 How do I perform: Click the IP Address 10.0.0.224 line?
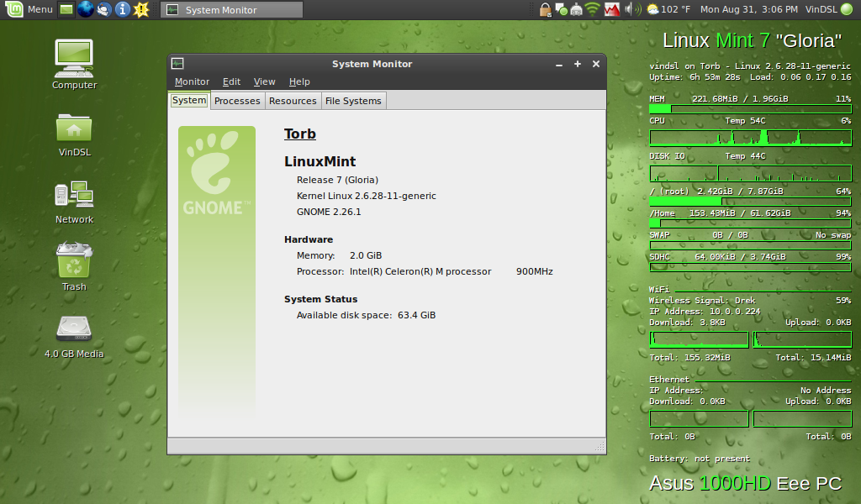click(705, 312)
